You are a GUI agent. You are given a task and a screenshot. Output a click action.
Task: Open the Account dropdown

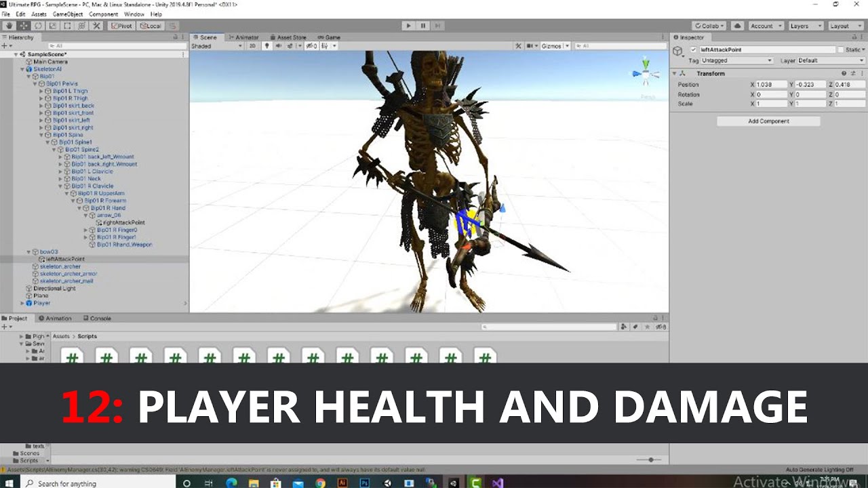(766, 26)
